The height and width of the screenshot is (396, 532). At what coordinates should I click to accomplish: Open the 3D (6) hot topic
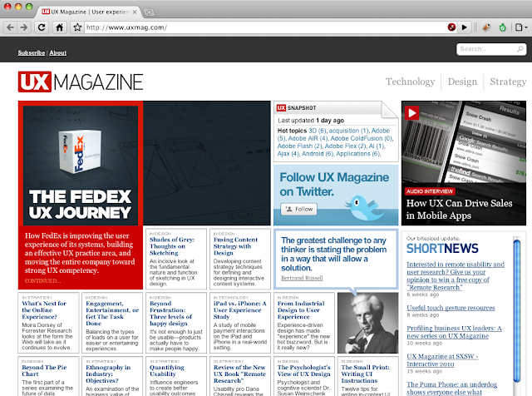click(318, 131)
